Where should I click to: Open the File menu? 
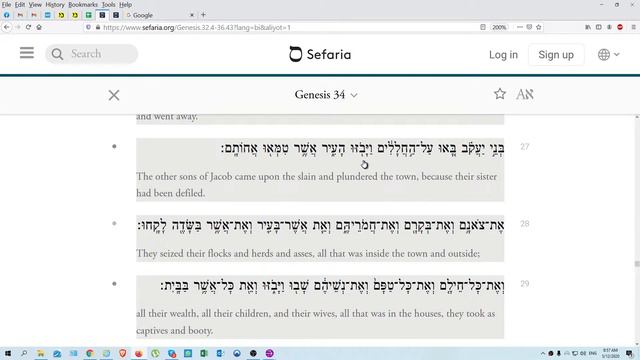pyautogui.click(x=6, y=4)
